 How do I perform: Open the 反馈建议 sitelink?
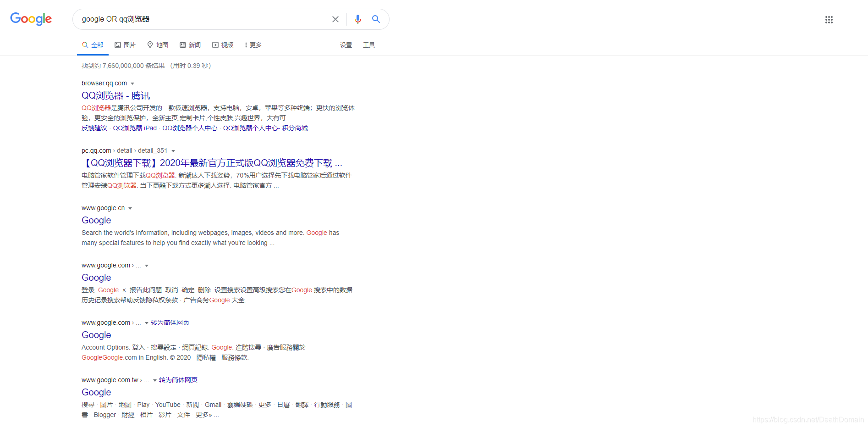pyautogui.click(x=94, y=128)
